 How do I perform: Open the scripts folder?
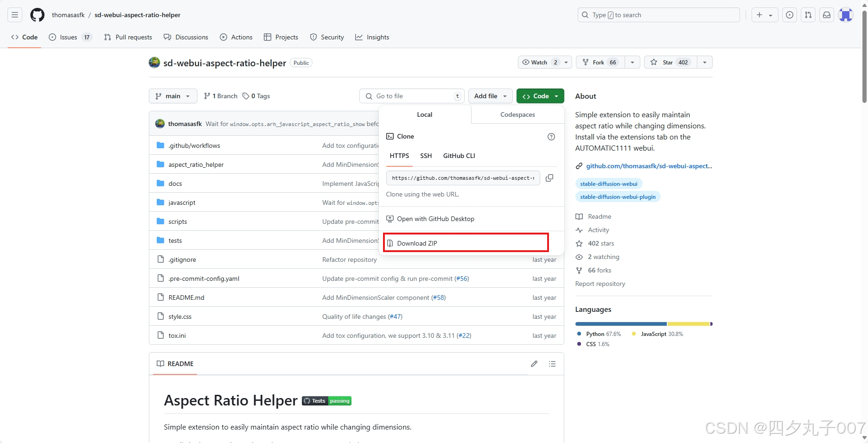pos(178,221)
